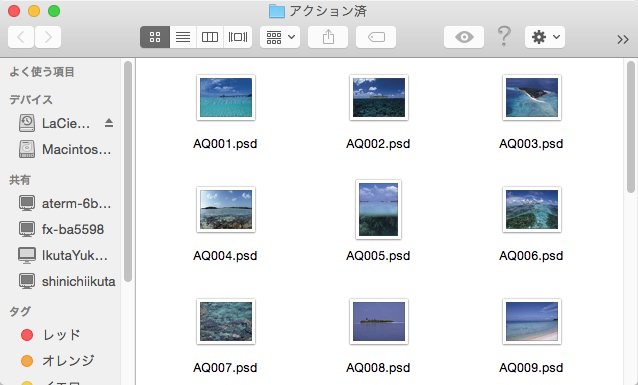Click the 共有 sidebar heading
638x385 pixels.
coord(20,180)
